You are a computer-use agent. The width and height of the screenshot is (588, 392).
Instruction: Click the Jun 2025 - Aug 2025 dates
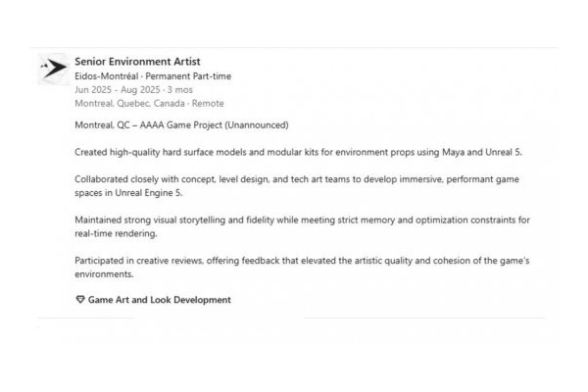click(x=117, y=90)
